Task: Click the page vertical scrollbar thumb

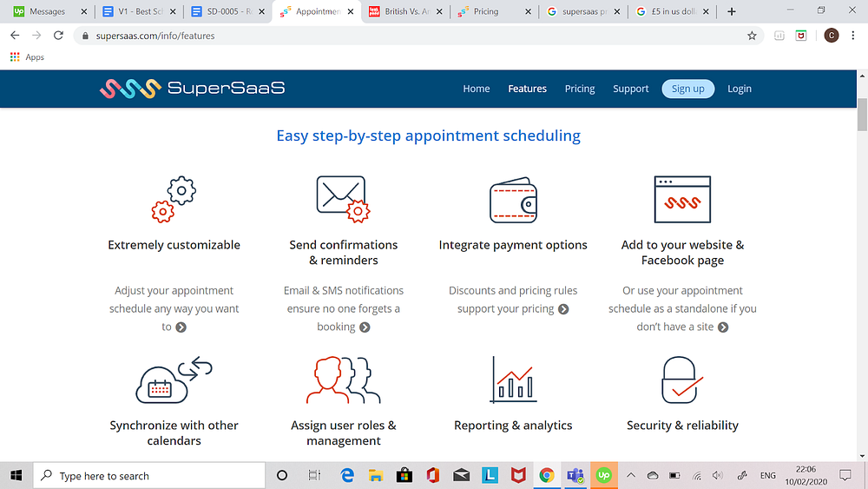Action: click(x=862, y=115)
